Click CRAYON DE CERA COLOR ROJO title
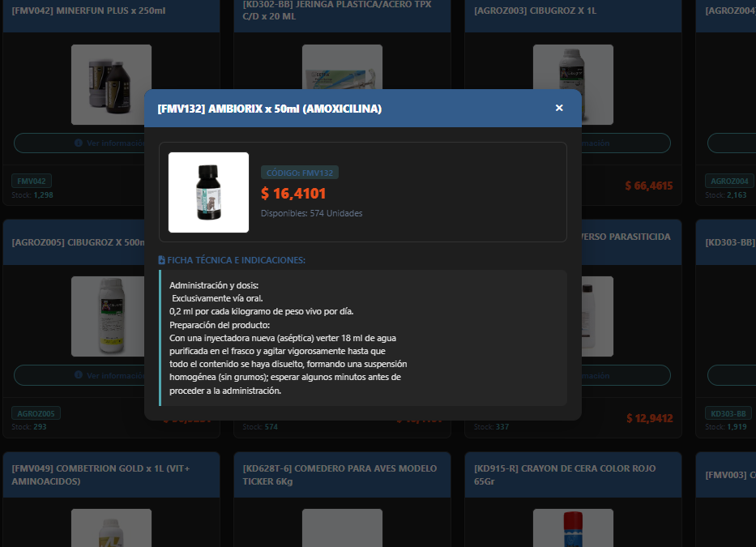756x547 pixels. pos(565,475)
